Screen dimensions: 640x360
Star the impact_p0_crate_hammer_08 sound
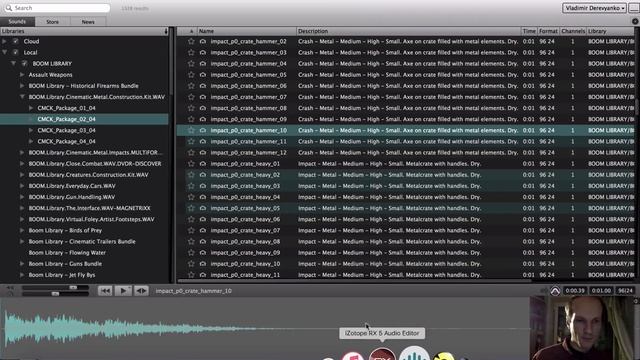coord(191,108)
